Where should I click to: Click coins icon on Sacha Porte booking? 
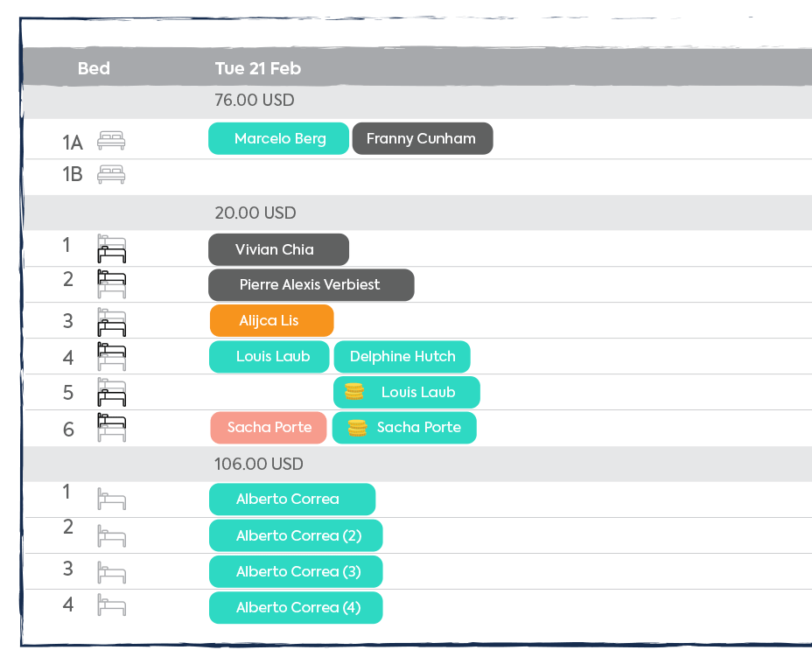pyautogui.click(x=356, y=428)
